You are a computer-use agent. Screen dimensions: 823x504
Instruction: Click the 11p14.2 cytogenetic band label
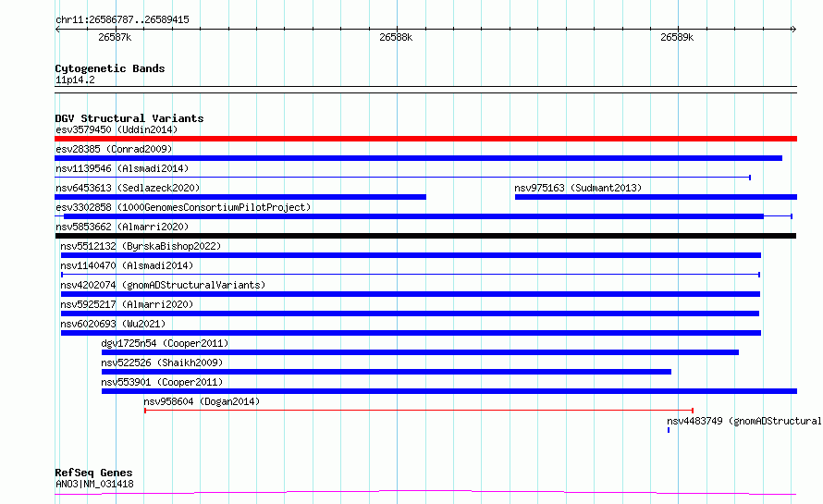pos(75,80)
